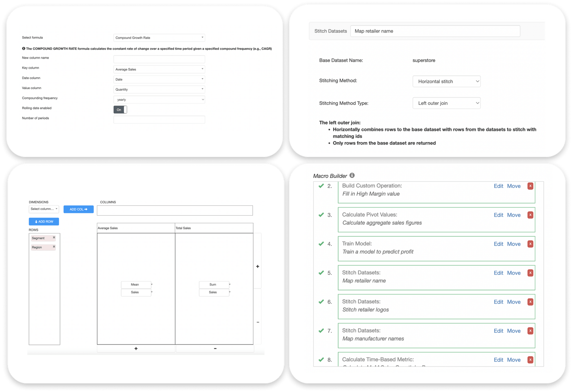Edit the Build Custom Operation step
This screenshot has width=572, height=392.
[x=498, y=186]
